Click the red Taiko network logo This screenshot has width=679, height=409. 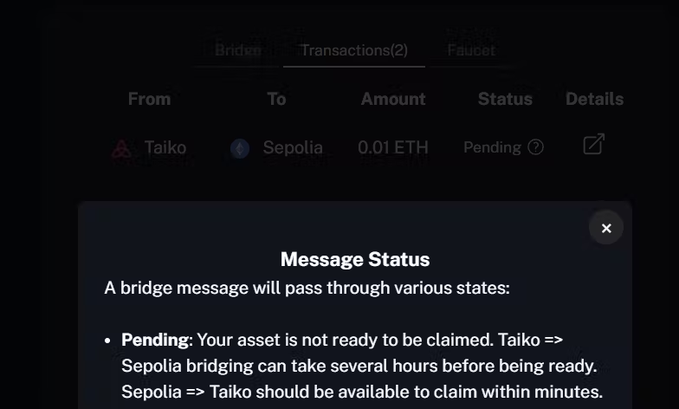[x=122, y=148]
